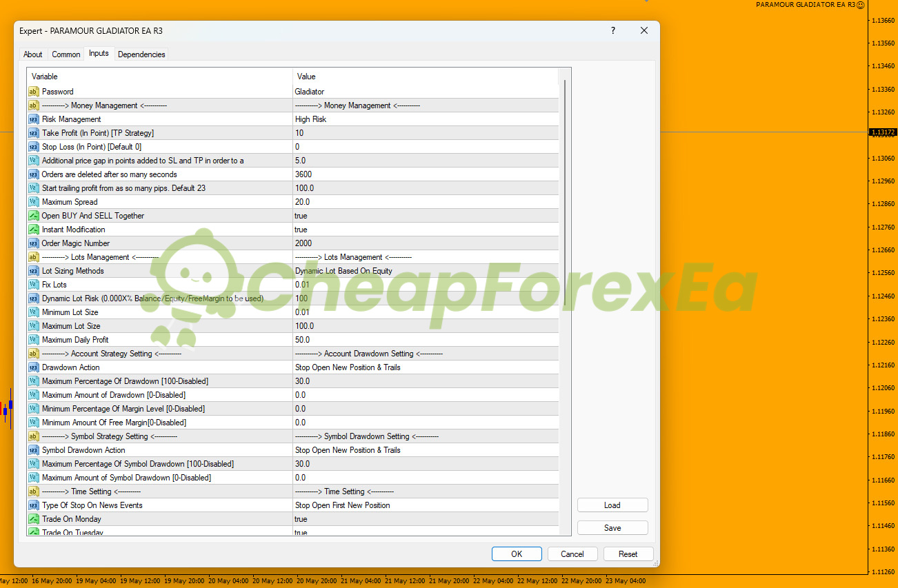Click the OK button
Viewport: 898px width, 588px height.
tap(517, 554)
